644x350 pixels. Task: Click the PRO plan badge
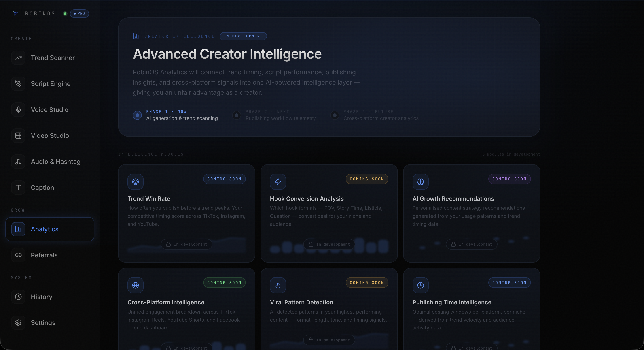79,13
